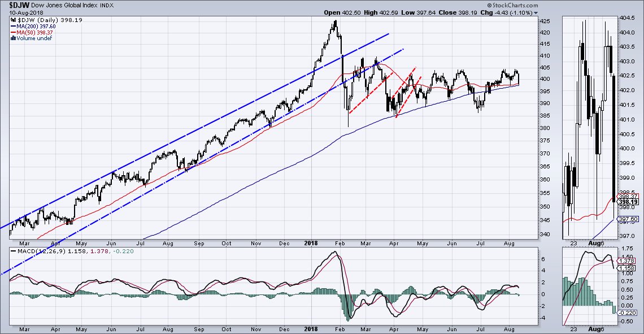Click the blue MA(200) line marker in legend
The image size is (644, 334).
[13, 27]
